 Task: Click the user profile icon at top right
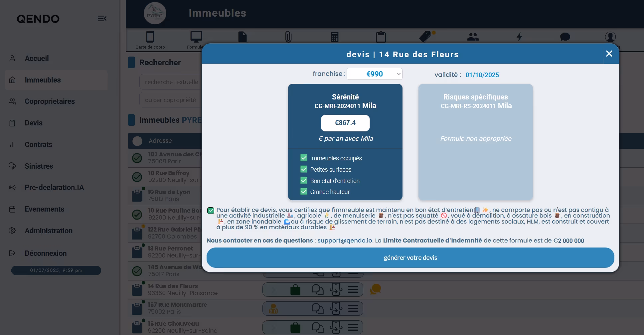(x=611, y=37)
